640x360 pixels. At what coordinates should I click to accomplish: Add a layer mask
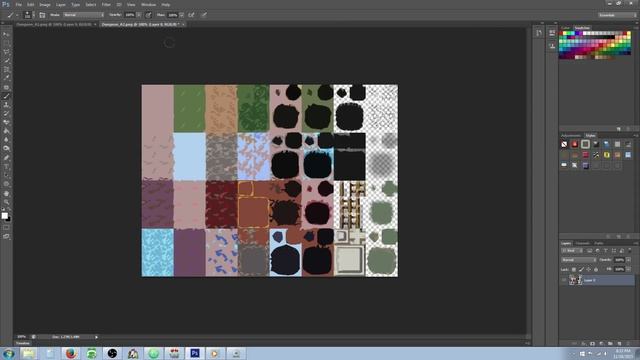pos(593,344)
